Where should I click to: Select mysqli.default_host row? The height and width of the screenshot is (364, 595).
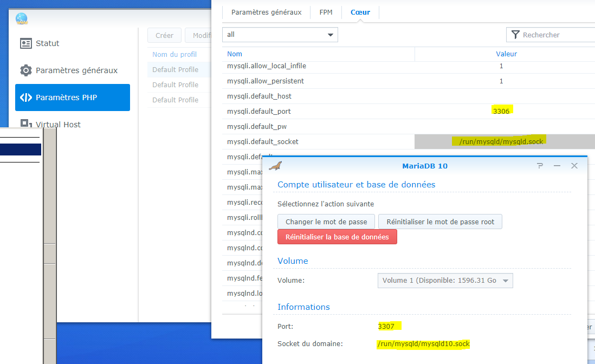click(x=408, y=96)
